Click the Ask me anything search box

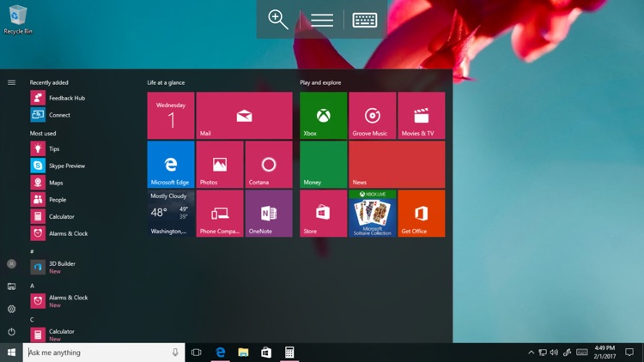coord(104,353)
